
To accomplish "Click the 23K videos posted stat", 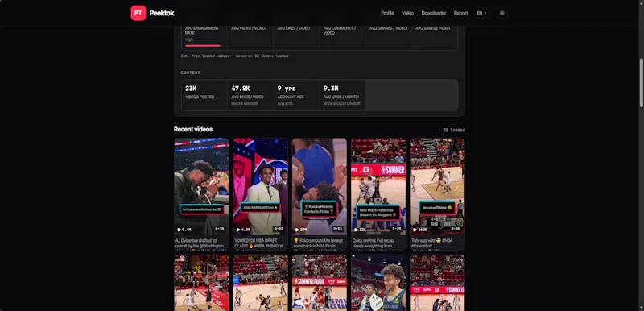I will [204, 95].
